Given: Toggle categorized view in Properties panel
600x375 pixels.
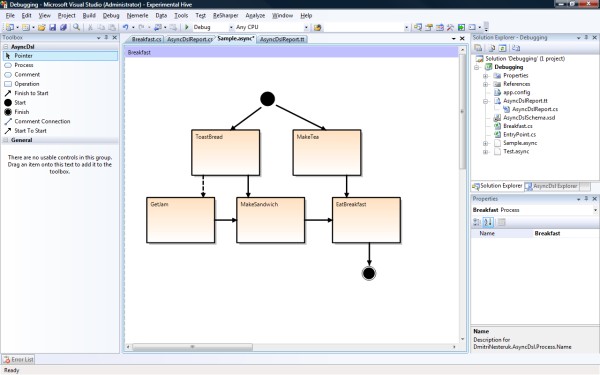Looking at the screenshot, I should point(477,222).
